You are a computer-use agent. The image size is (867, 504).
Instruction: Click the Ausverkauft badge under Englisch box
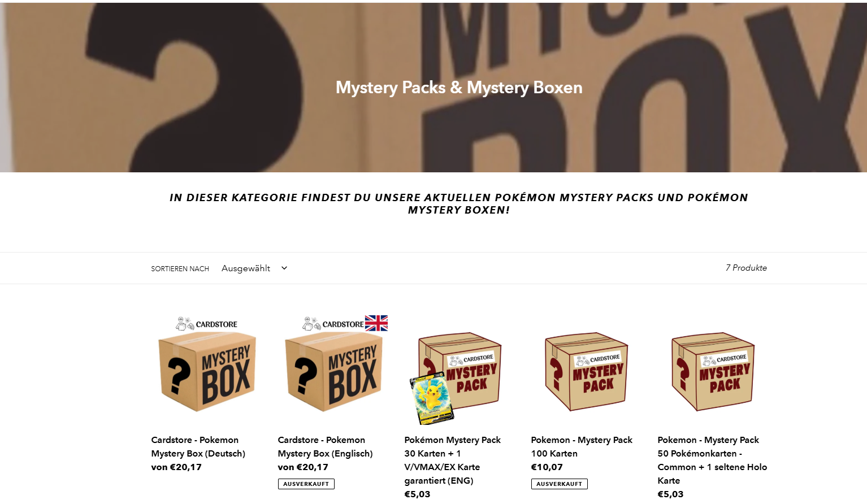click(x=306, y=484)
